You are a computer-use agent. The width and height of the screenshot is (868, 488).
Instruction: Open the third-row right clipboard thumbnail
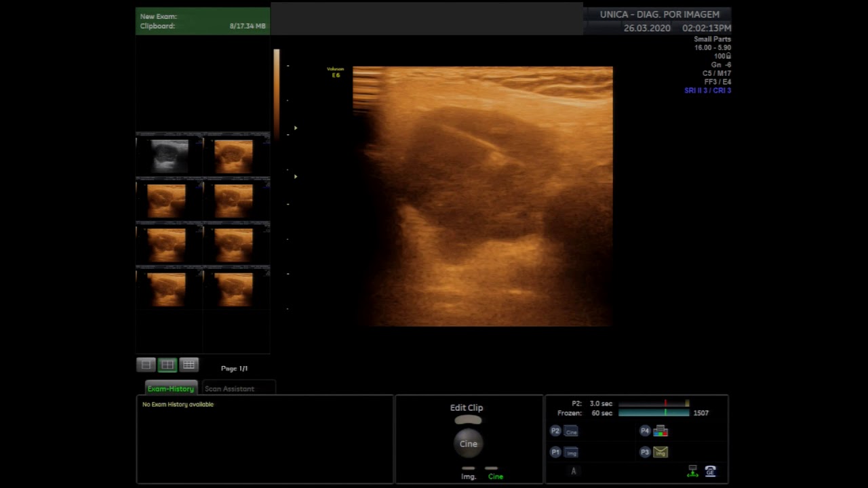(233, 245)
